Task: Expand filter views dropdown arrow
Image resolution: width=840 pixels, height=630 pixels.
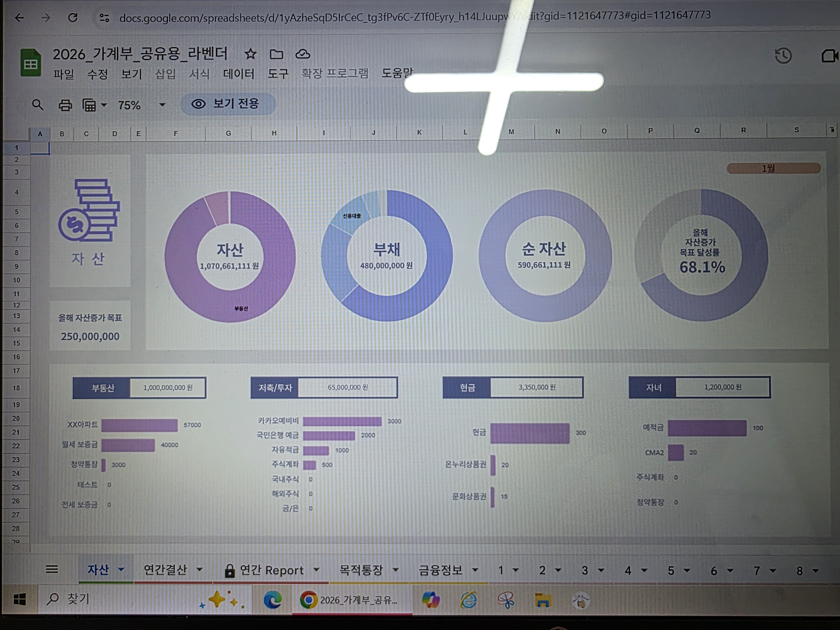Action: (104, 105)
